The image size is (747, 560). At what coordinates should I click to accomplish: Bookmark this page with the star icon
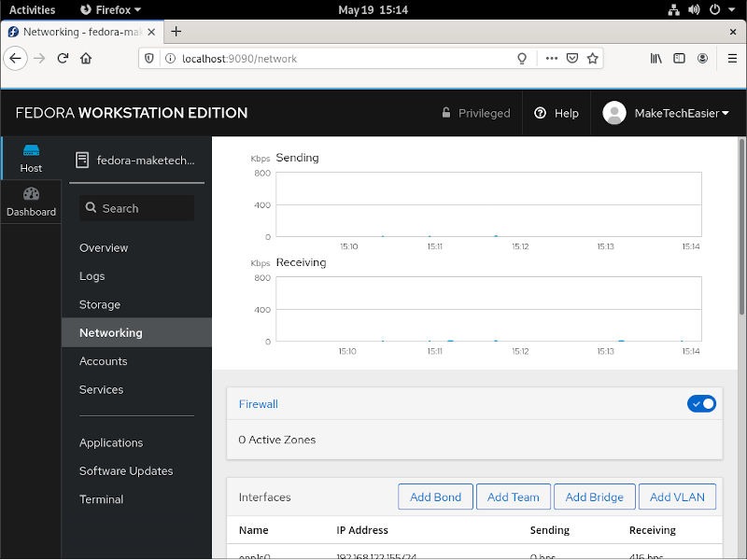point(592,58)
